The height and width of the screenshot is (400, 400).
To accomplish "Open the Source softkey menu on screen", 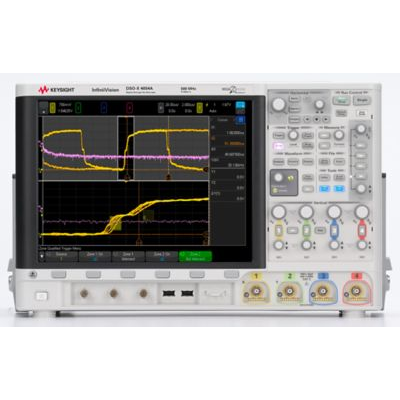I will (x=61, y=256).
